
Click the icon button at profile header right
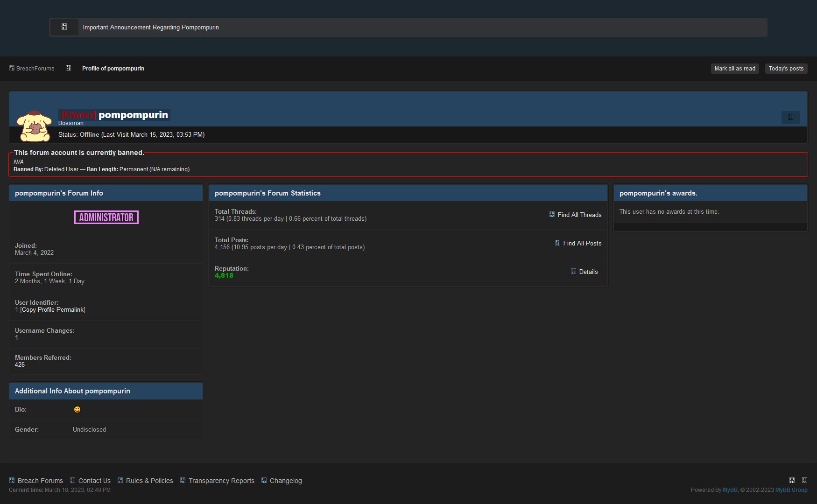click(x=790, y=117)
